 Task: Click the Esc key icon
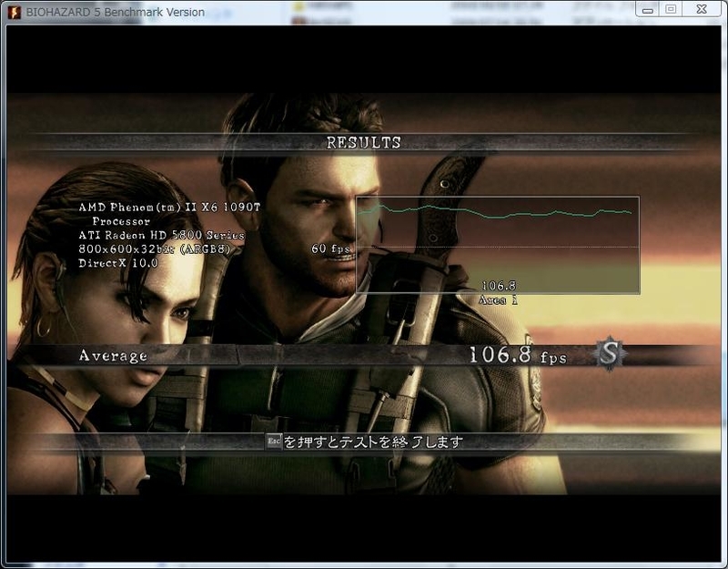tap(274, 442)
